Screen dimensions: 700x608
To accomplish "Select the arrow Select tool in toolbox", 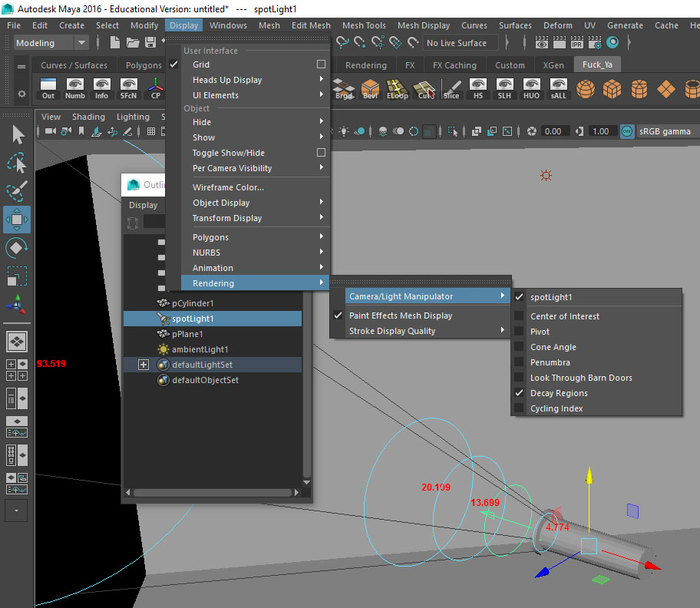I will [x=18, y=134].
